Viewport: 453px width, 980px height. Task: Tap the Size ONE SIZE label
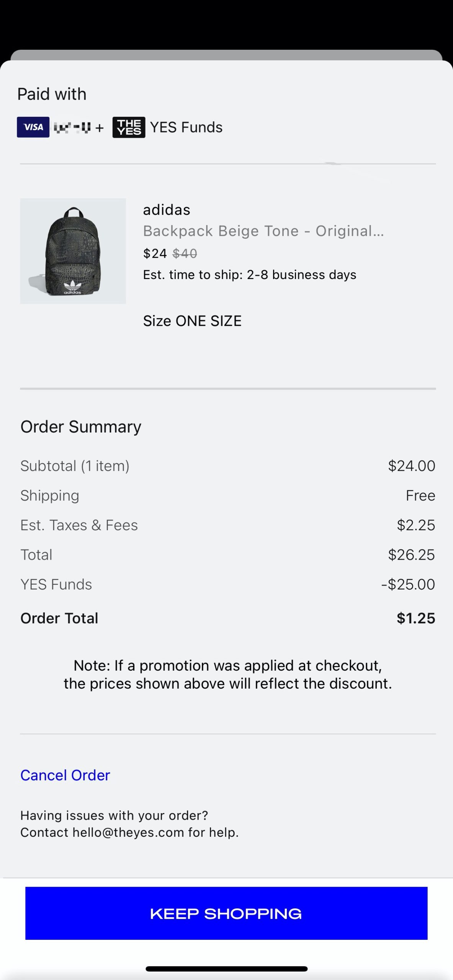192,321
